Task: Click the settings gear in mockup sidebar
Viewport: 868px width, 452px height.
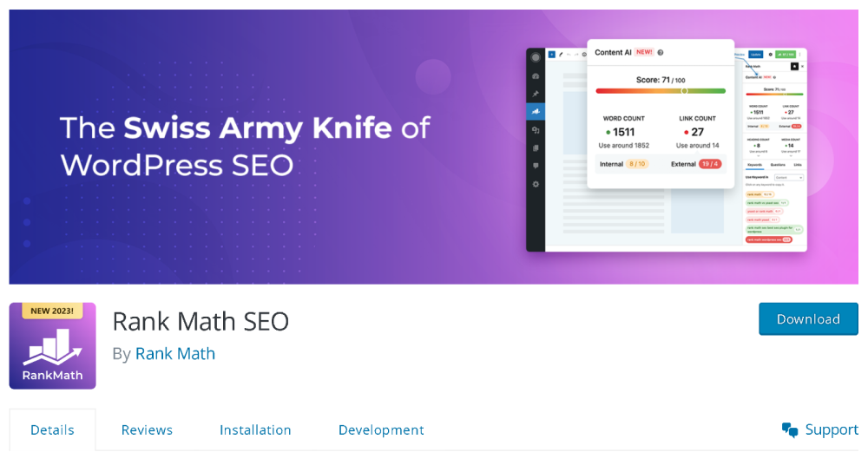Action: click(x=536, y=184)
